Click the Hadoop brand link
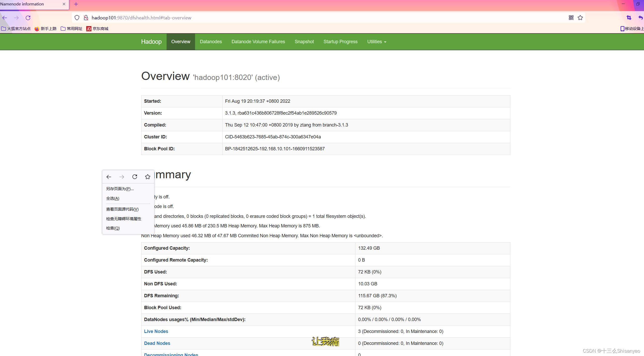 click(x=151, y=42)
